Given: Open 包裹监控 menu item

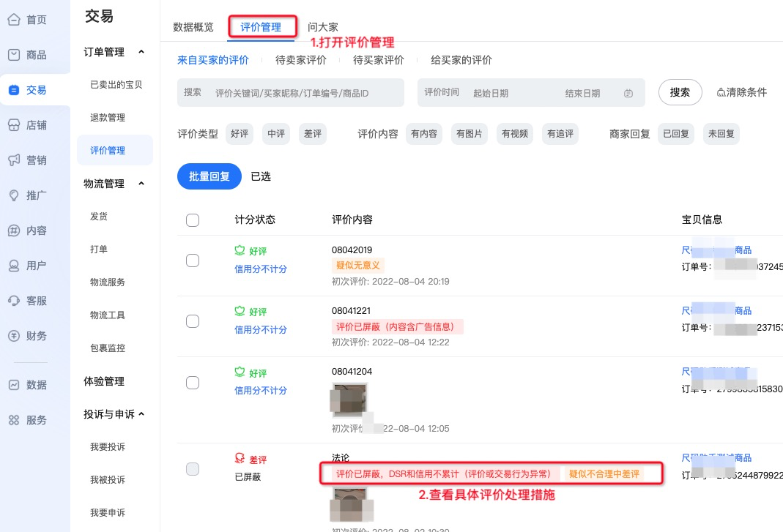Looking at the screenshot, I should point(108,348).
